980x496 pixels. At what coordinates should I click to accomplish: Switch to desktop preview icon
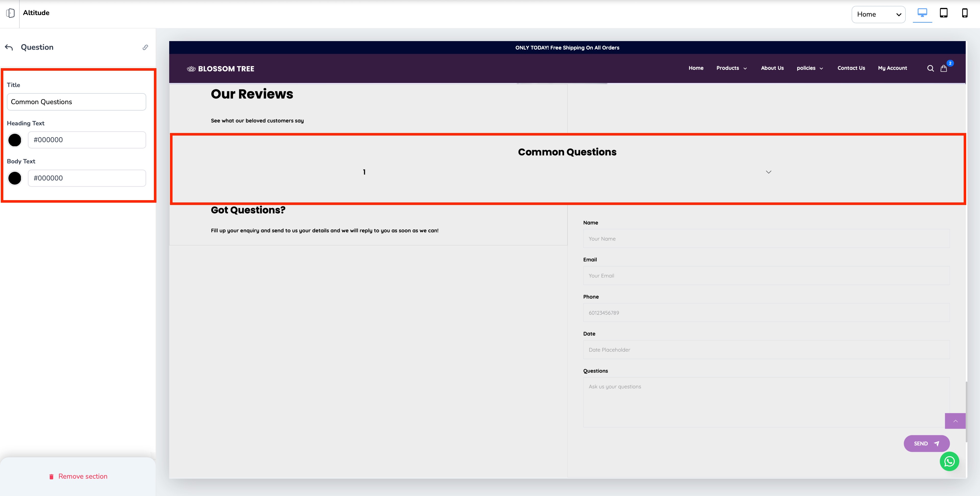click(922, 13)
